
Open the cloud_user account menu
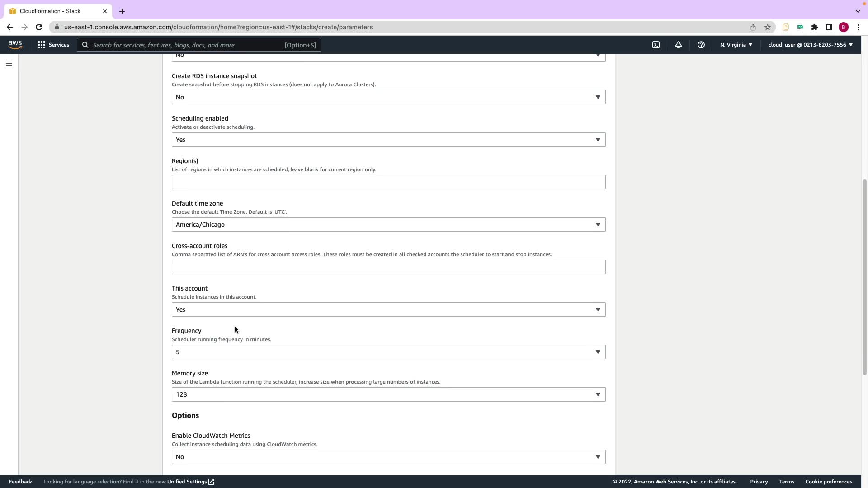tap(810, 45)
